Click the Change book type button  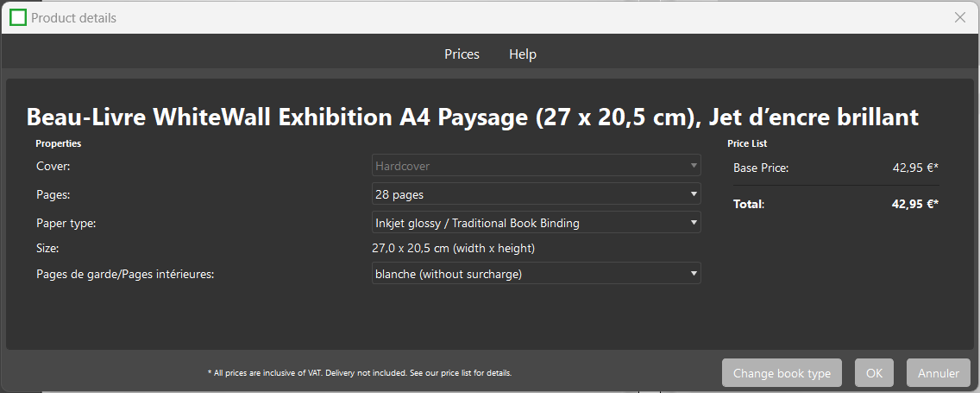point(782,373)
